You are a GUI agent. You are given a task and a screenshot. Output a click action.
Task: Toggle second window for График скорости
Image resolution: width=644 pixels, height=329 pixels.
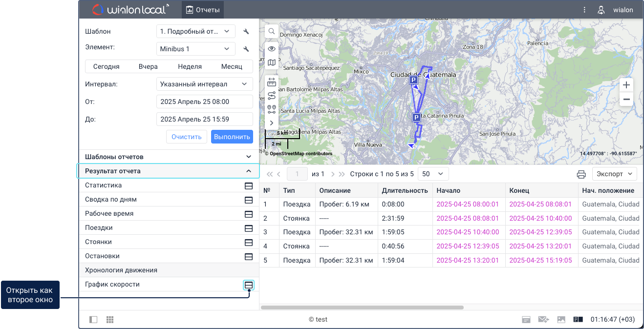tap(248, 285)
